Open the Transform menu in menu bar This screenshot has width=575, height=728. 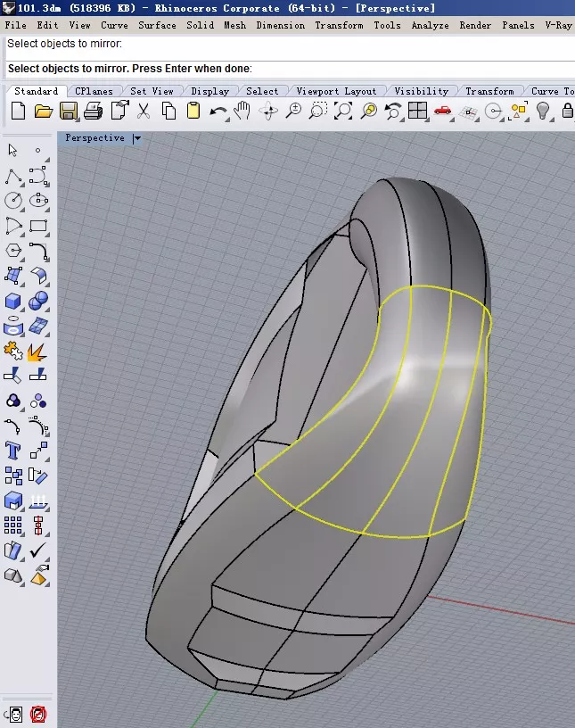[339, 25]
